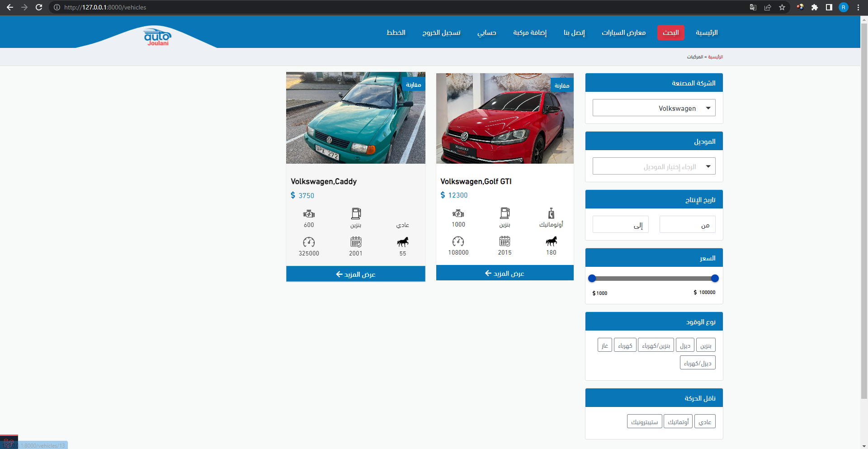Open the browser profile avatar R
This screenshot has width=868, height=449.
coord(844,7)
